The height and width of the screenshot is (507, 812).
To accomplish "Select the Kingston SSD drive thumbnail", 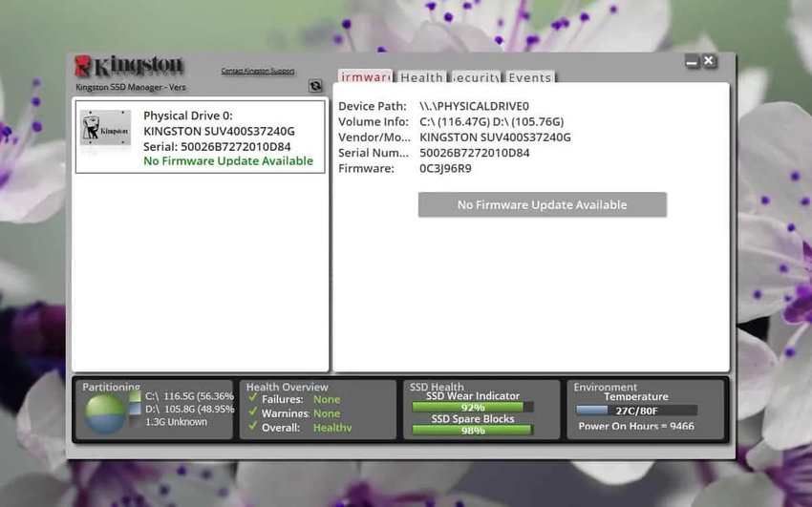I will tap(106, 127).
